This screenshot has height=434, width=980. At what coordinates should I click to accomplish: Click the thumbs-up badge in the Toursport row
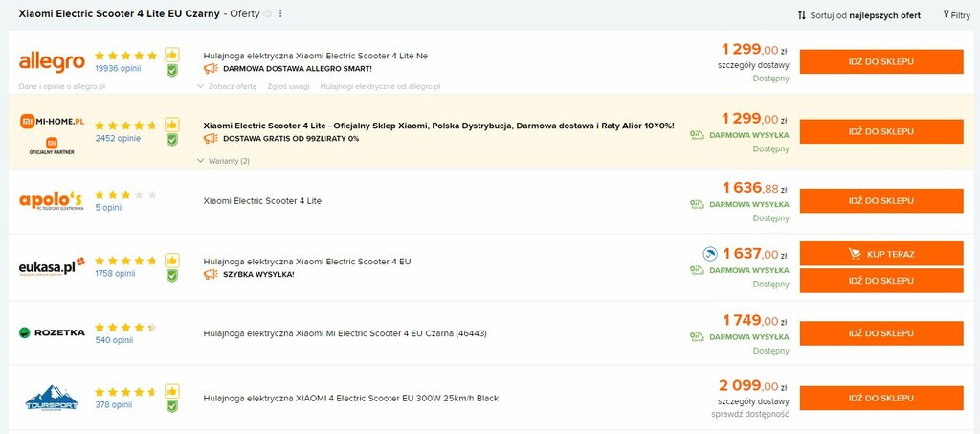pos(172,391)
